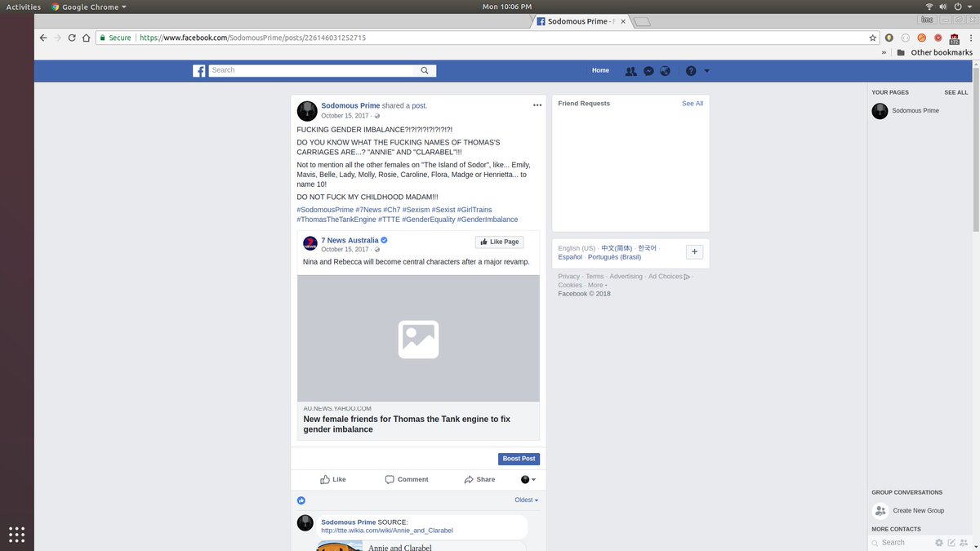Viewport: 980px width, 551px height.
Task: Click the #ThomasTheTankEngine hashtag
Action: (x=336, y=220)
